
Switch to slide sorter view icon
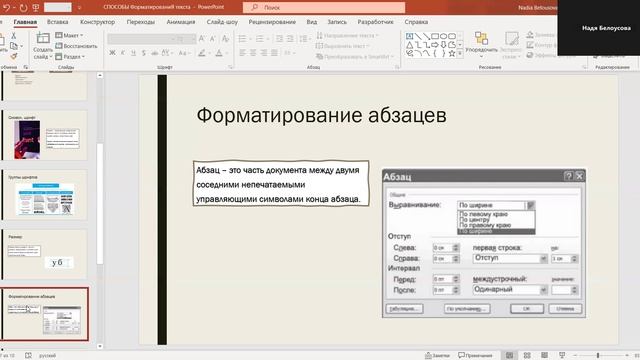pyautogui.click(x=527, y=356)
